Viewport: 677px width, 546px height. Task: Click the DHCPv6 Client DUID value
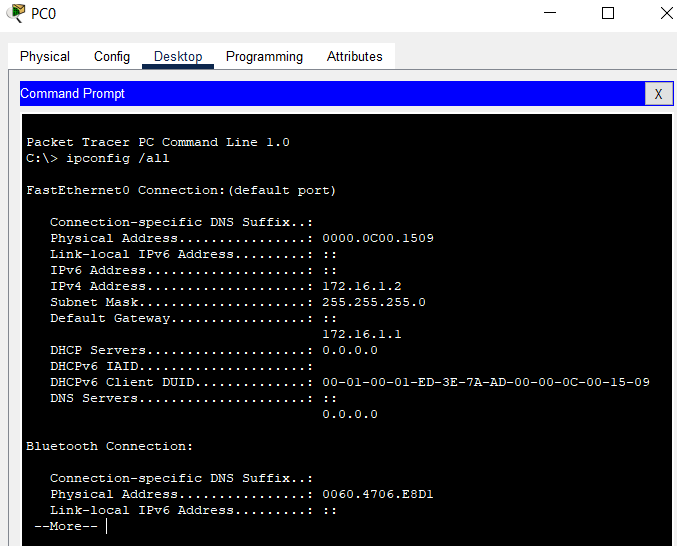pyautogui.click(x=486, y=382)
